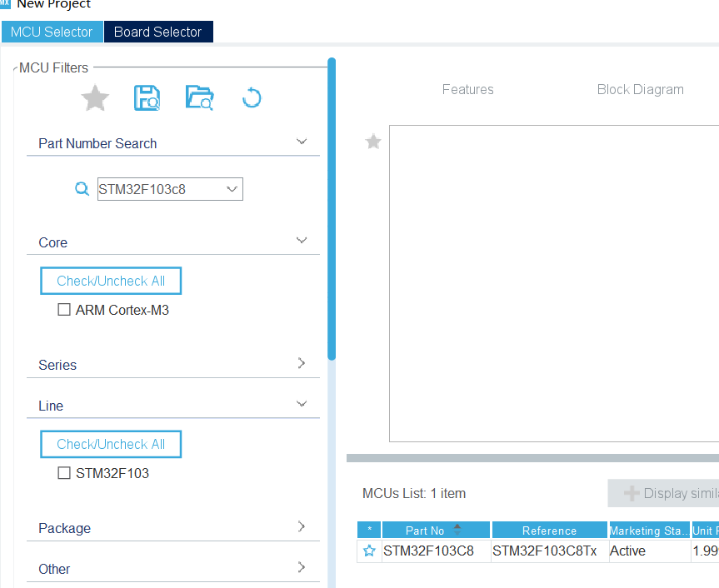This screenshot has height=588, width=719.
Task: Click the MCUs List: 1 item label
Action: [414, 493]
